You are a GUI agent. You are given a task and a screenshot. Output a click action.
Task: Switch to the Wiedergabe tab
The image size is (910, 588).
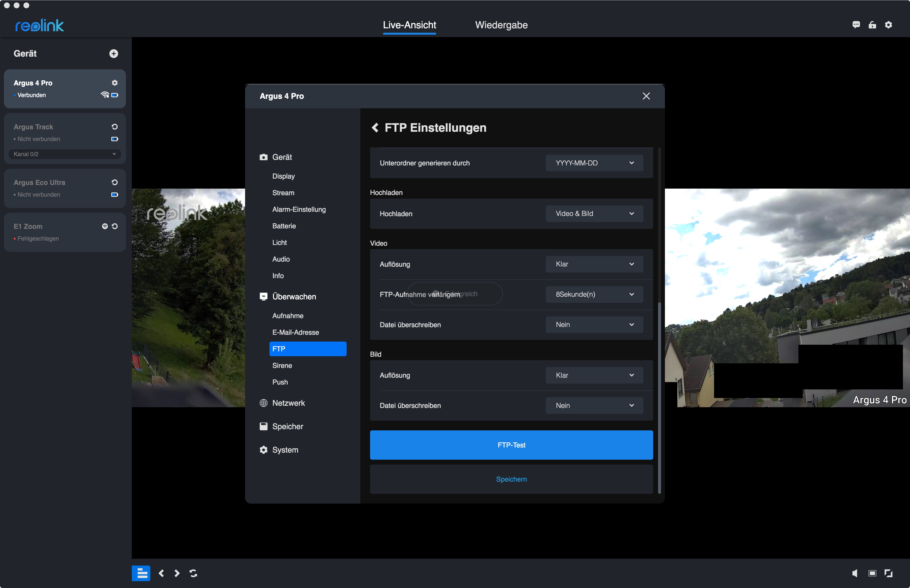[501, 25]
